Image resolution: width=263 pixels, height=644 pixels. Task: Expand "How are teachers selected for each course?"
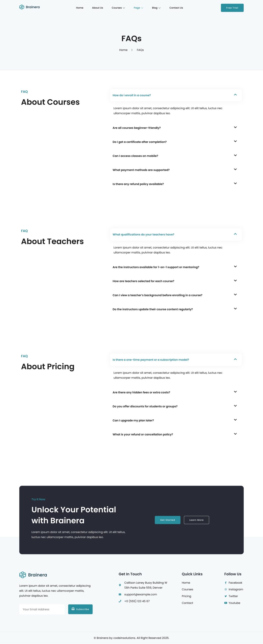pos(176,281)
